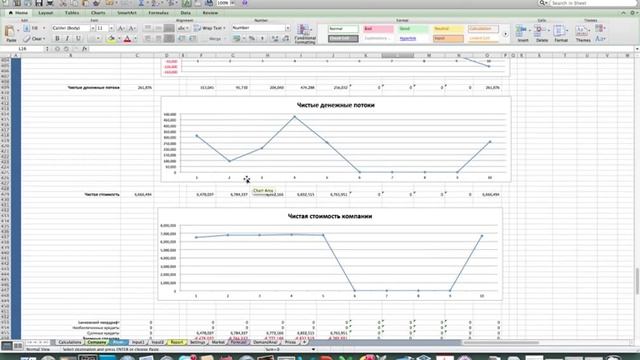
Task: Decrease font size with the smaller A icon
Action: click(131, 28)
